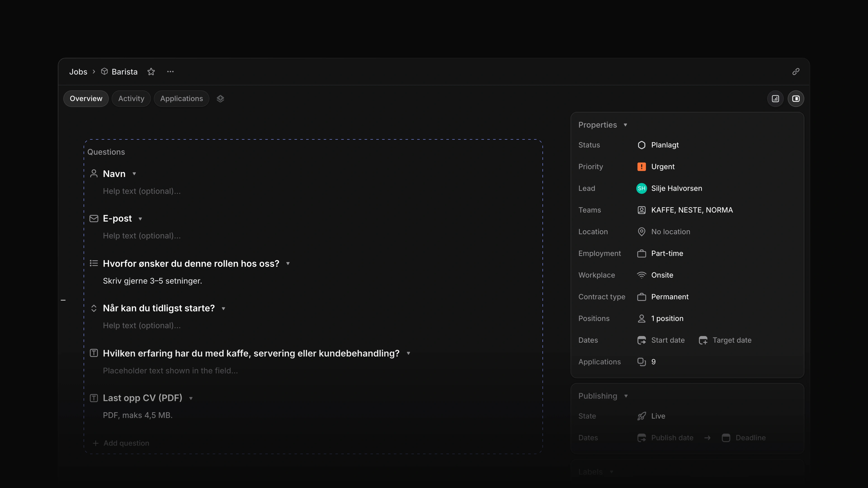This screenshot has width=868, height=488.
Task: Open dropdown beside Når kan du tidligst starte?
Action: click(x=223, y=308)
